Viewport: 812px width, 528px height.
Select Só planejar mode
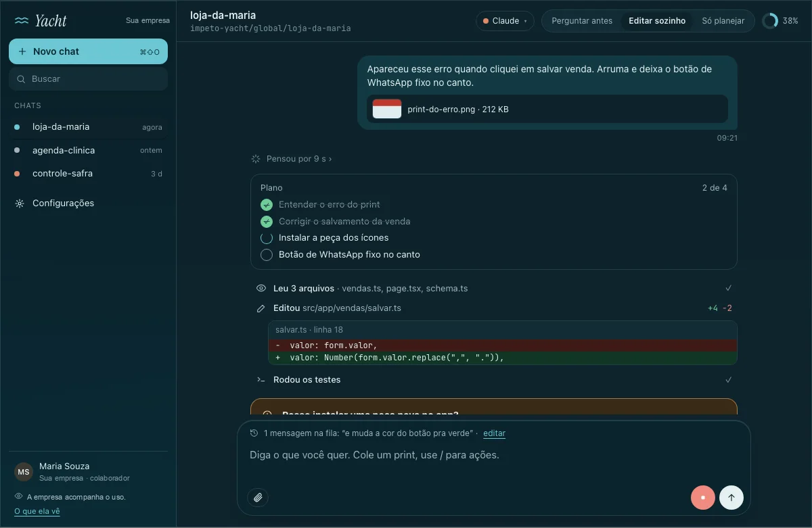point(723,21)
